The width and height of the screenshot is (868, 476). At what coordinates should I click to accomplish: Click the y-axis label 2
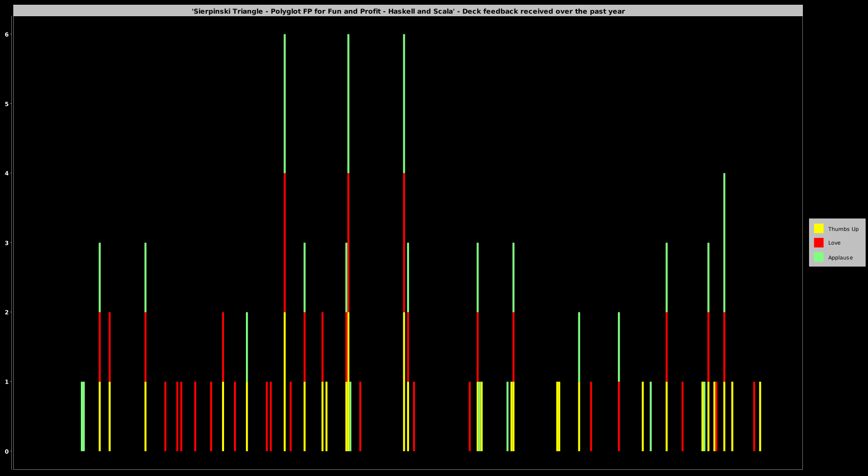[x=7, y=312]
